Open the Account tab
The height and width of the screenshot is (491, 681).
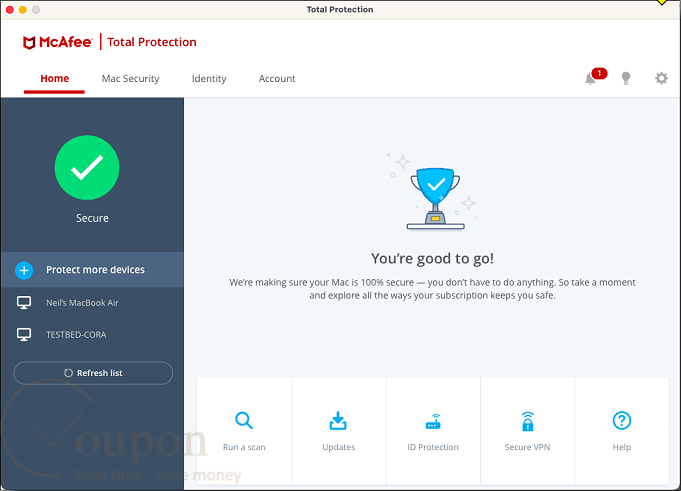pyautogui.click(x=277, y=79)
